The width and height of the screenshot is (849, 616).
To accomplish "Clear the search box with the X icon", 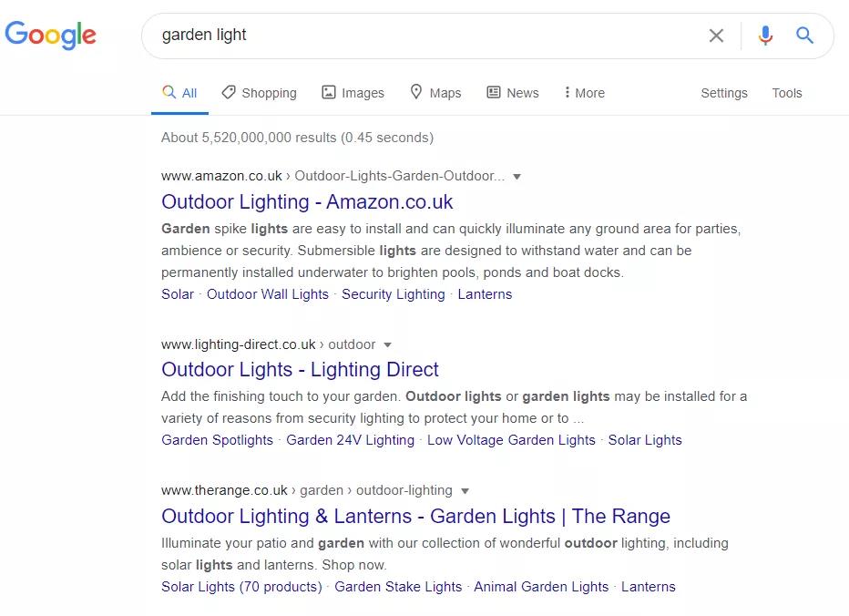I will click(716, 36).
